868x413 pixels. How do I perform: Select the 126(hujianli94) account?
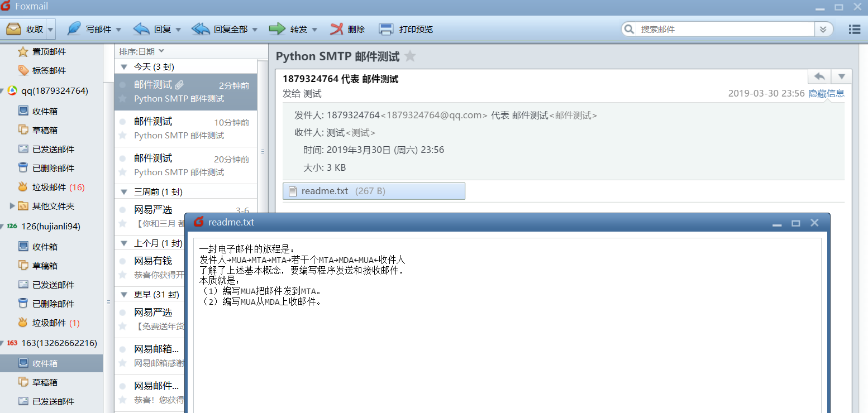(51, 226)
